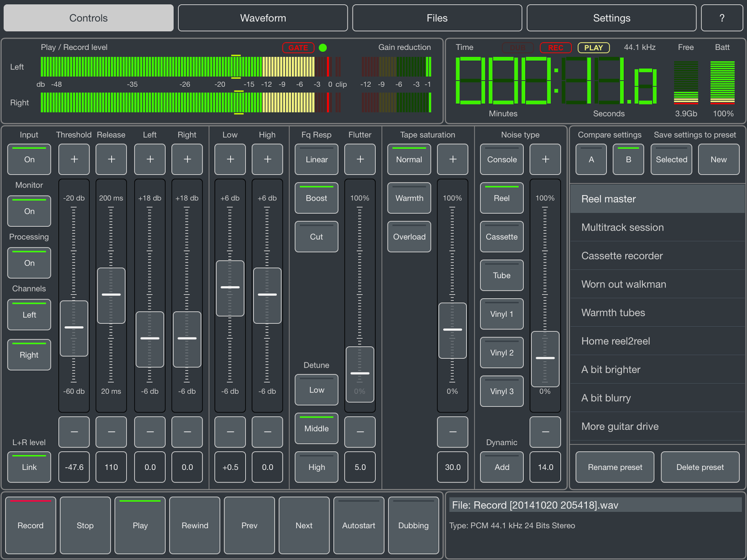
Task: Compare using settings A
Action: (591, 159)
